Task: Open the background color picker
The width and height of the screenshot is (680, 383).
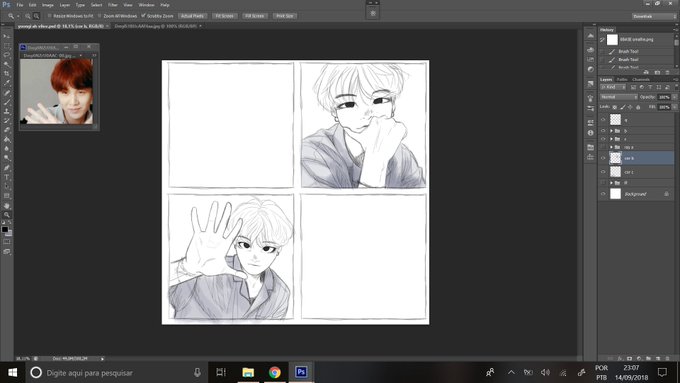Action: click(8, 233)
